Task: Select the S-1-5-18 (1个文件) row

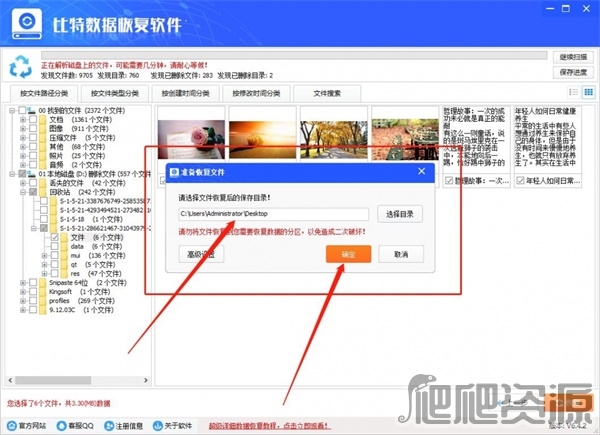Action: point(91,219)
